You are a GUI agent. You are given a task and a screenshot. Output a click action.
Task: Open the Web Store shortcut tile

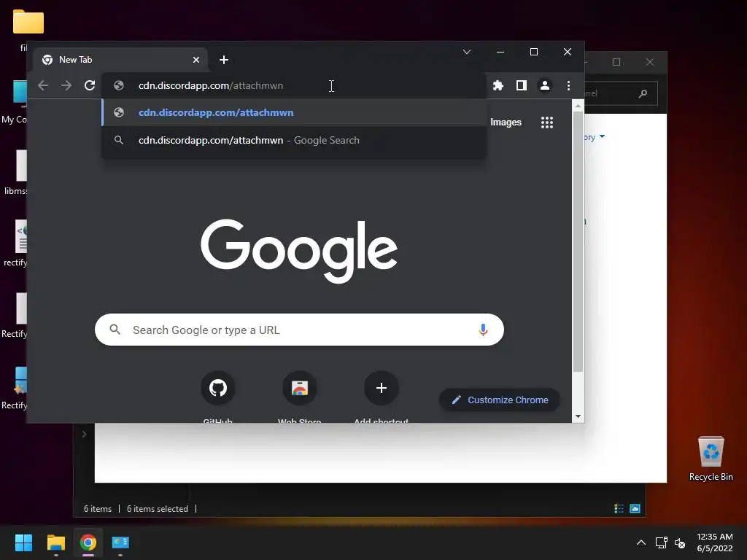click(300, 388)
